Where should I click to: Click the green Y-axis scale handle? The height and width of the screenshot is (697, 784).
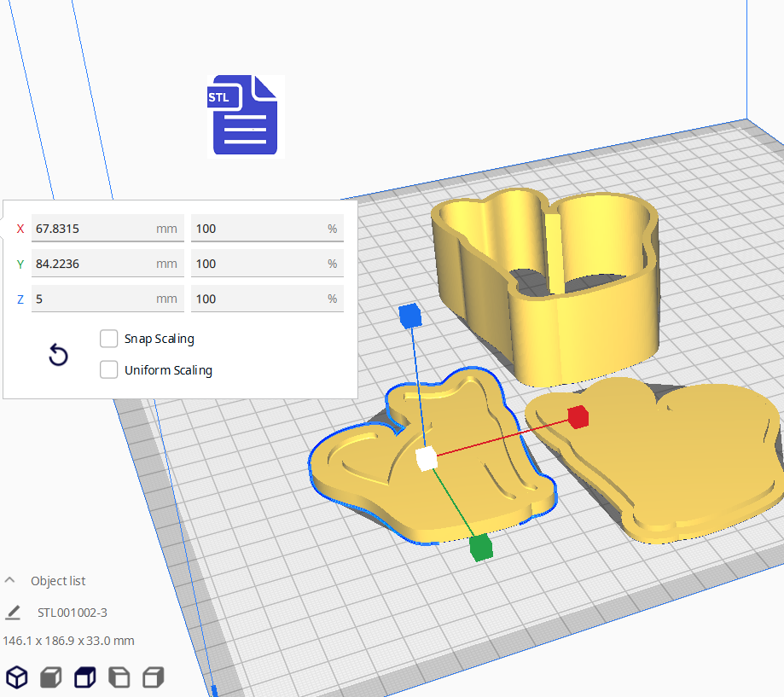tap(481, 547)
